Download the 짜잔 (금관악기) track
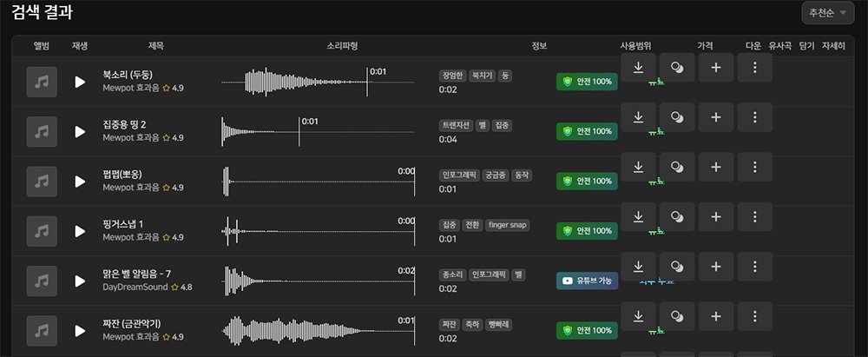Screen dimensions: 868x357 tap(638, 316)
